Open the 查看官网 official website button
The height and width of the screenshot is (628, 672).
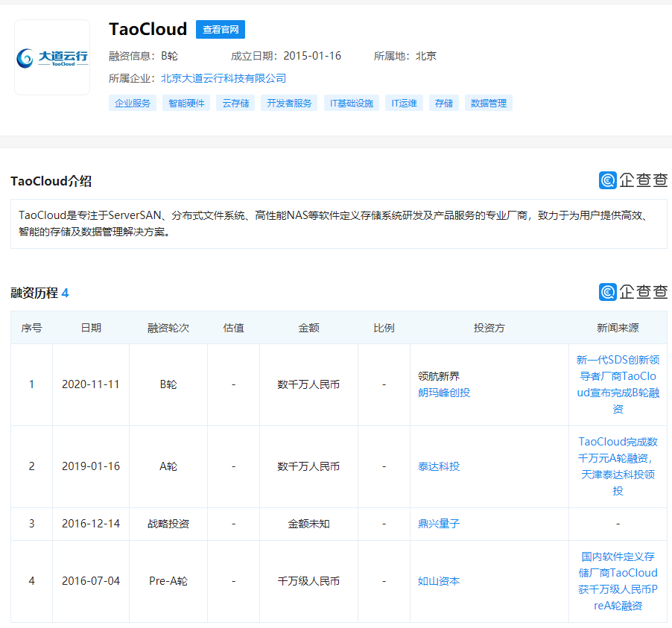point(221,30)
